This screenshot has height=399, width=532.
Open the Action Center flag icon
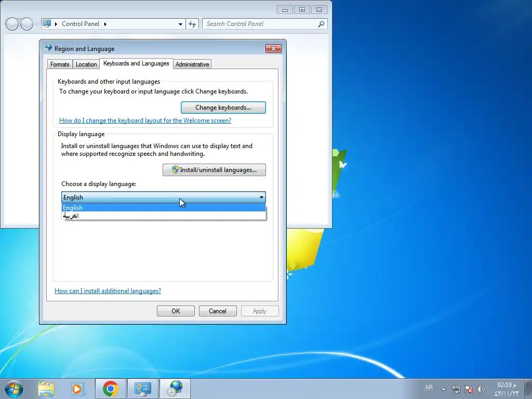coord(469,389)
